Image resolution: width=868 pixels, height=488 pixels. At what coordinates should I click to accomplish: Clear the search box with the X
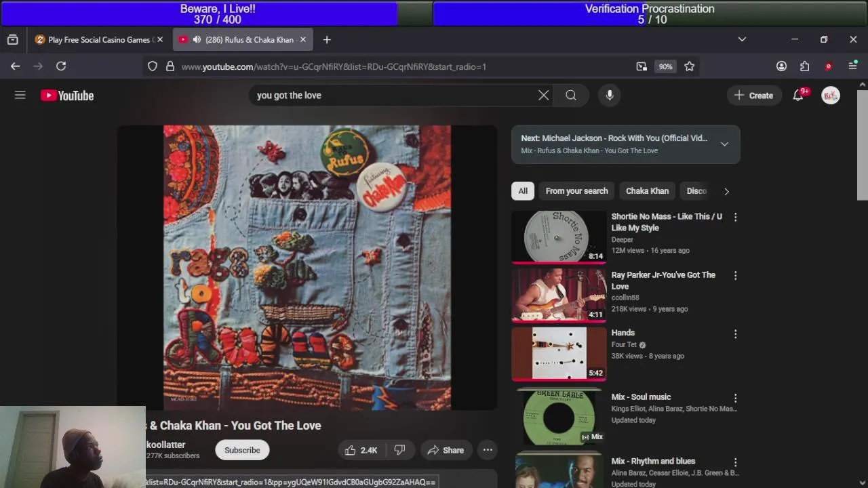(x=543, y=96)
